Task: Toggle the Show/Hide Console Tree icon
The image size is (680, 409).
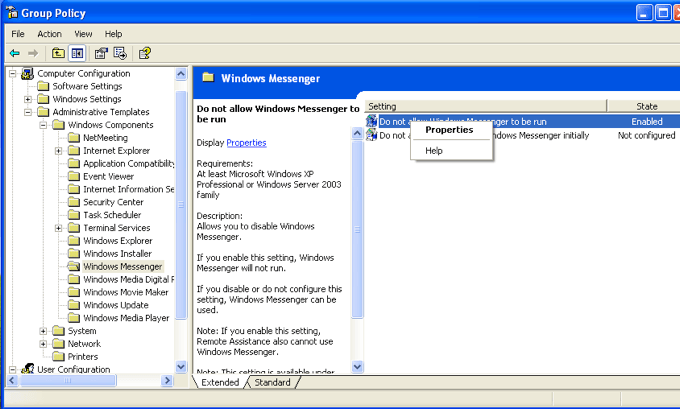Action: (77, 53)
